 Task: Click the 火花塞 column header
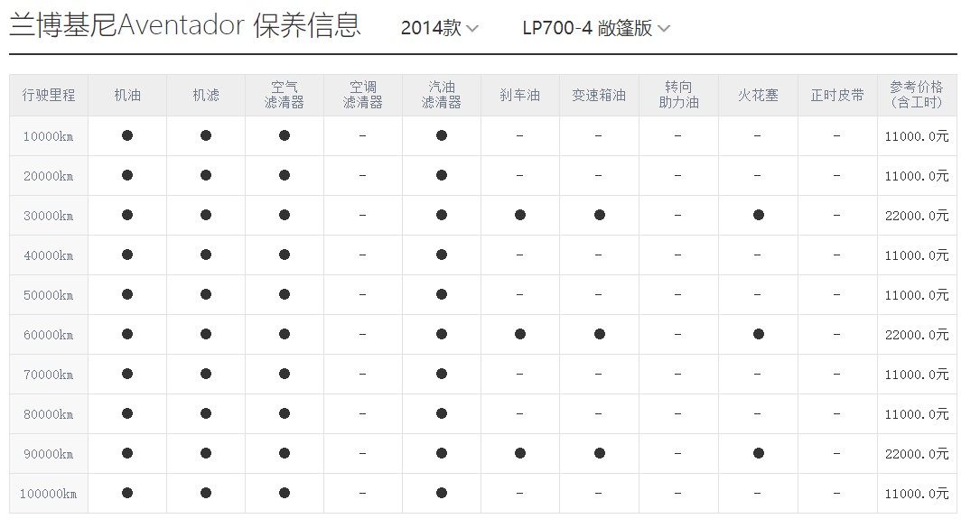(758, 95)
